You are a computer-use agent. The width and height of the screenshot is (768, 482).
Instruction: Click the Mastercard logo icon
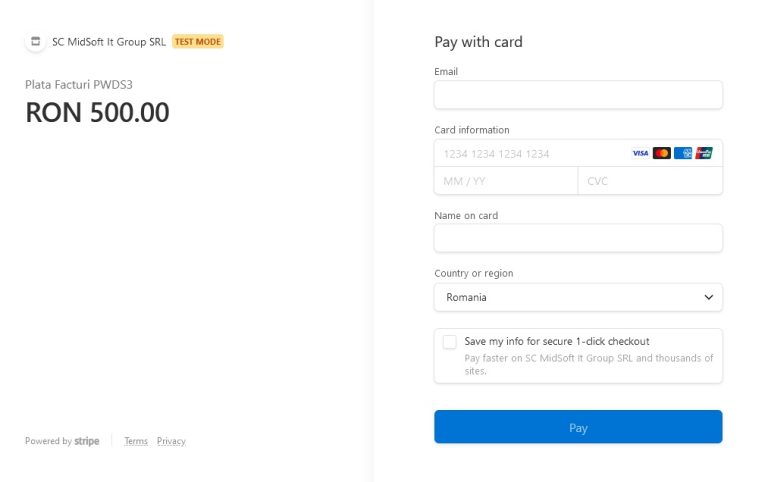(x=662, y=153)
